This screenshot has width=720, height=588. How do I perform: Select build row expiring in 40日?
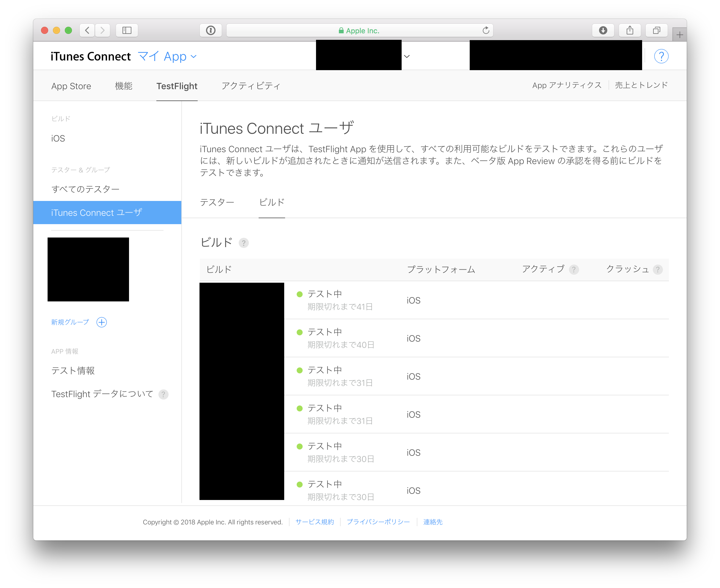click(x=434, y=338)
